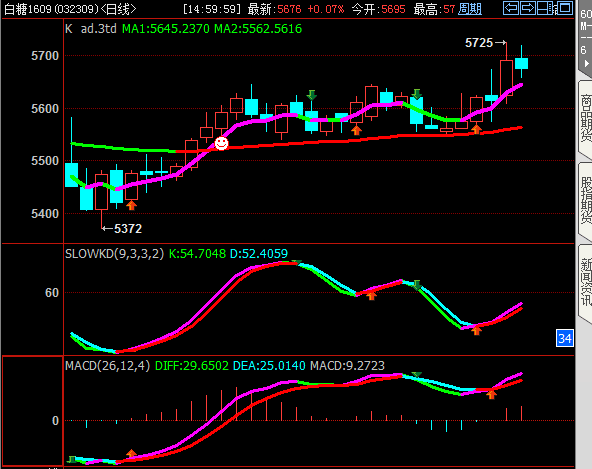The width and height of the screenshot is (592, 469).
Task: Click the single-window layout icon
Action: 565,8
